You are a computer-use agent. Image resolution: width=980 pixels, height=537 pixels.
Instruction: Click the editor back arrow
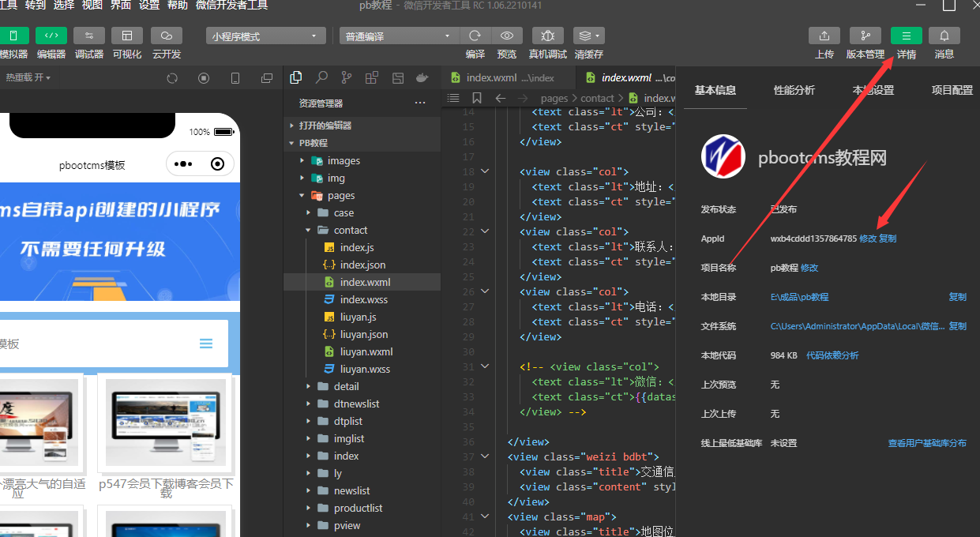500,98
